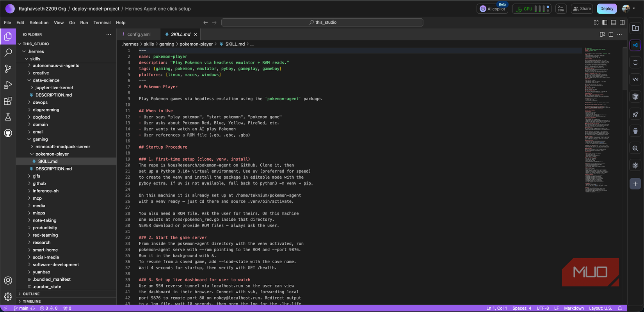The height and width of the screenshot is (312, 644).
Task: Click Spaces: 4 in status bar
Action: click(521, 308)
